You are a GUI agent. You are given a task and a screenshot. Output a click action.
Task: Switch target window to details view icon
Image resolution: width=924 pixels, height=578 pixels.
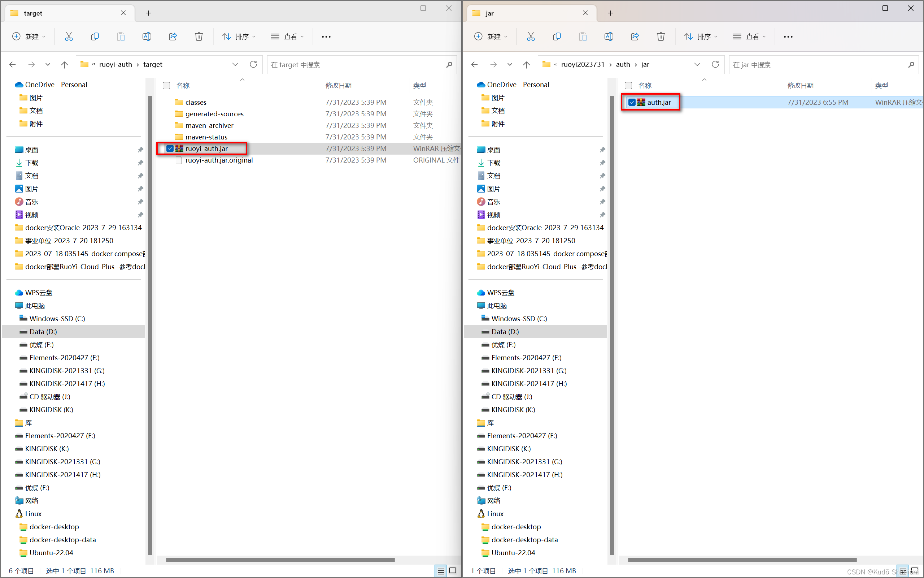coord(441,571)
